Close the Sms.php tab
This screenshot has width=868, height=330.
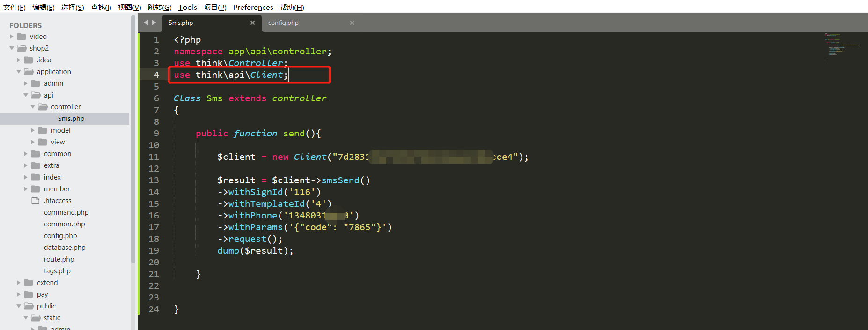point(252,22)
